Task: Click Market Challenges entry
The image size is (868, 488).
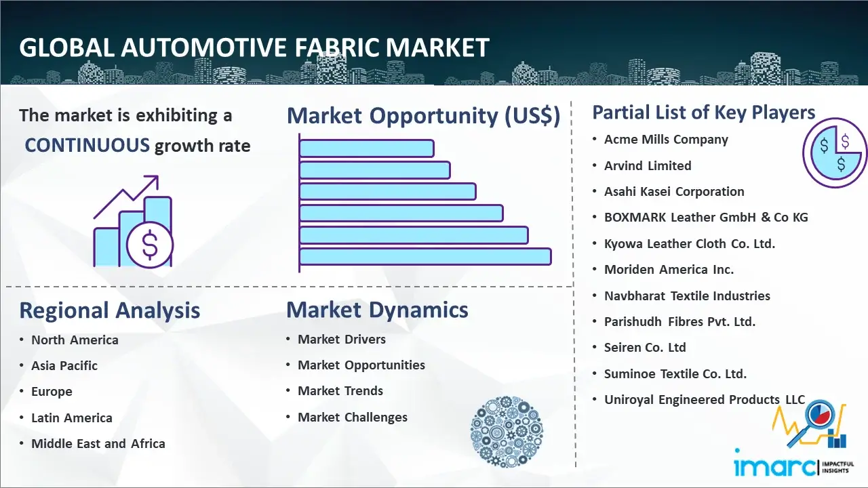Action: click(353, 418)
